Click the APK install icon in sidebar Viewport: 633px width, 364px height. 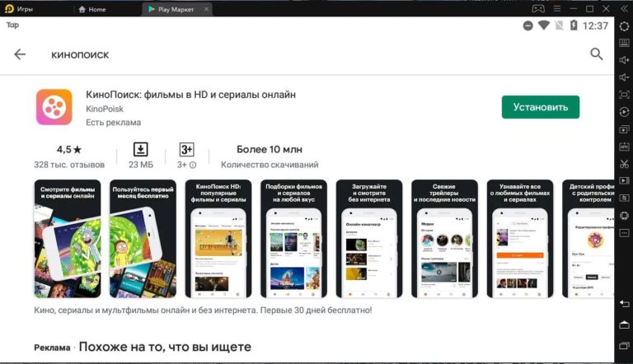pos(624,147)
